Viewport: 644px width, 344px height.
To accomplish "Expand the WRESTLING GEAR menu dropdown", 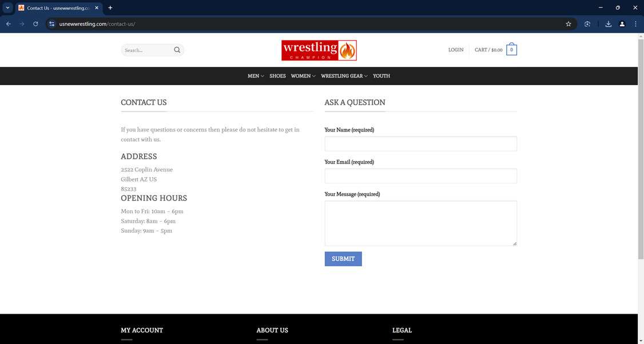I will pyautogui.click(x=344, y=76).
